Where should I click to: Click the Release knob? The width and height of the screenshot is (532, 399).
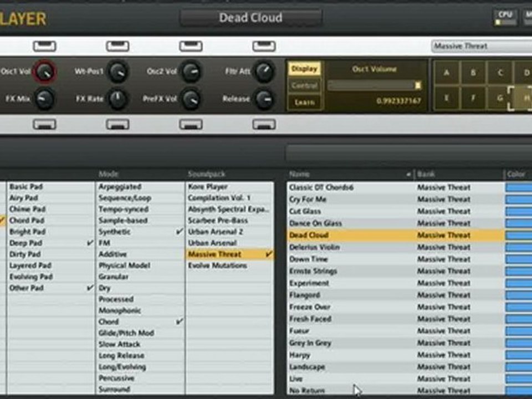[x=264, y=99]
